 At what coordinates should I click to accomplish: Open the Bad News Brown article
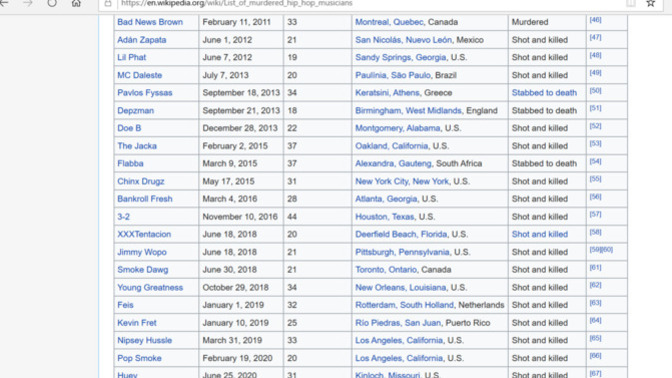click(x=150, y=22)
